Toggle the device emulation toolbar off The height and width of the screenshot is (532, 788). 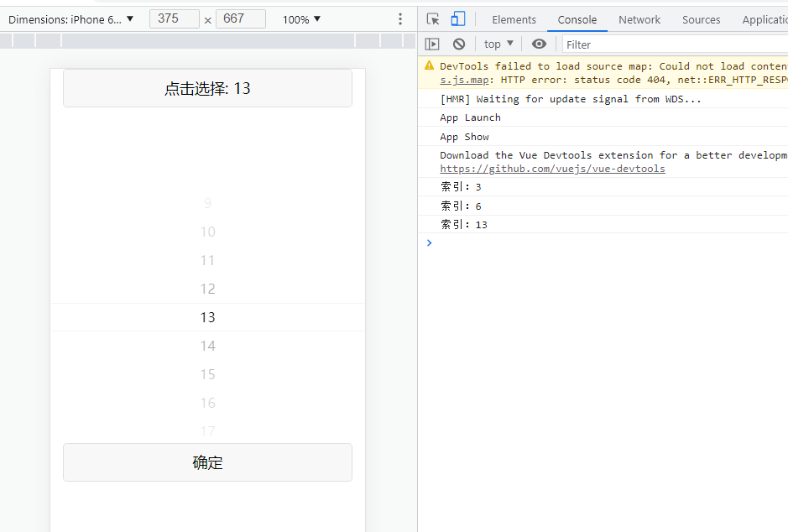point(456,18)
